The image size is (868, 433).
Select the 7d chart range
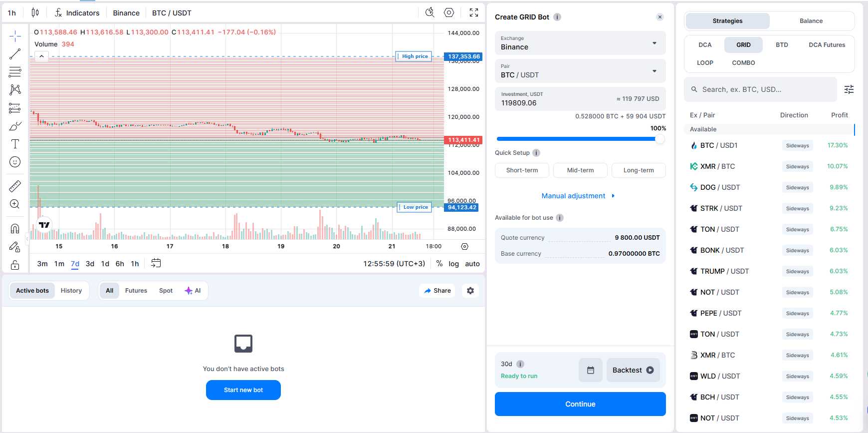[75, 264]
